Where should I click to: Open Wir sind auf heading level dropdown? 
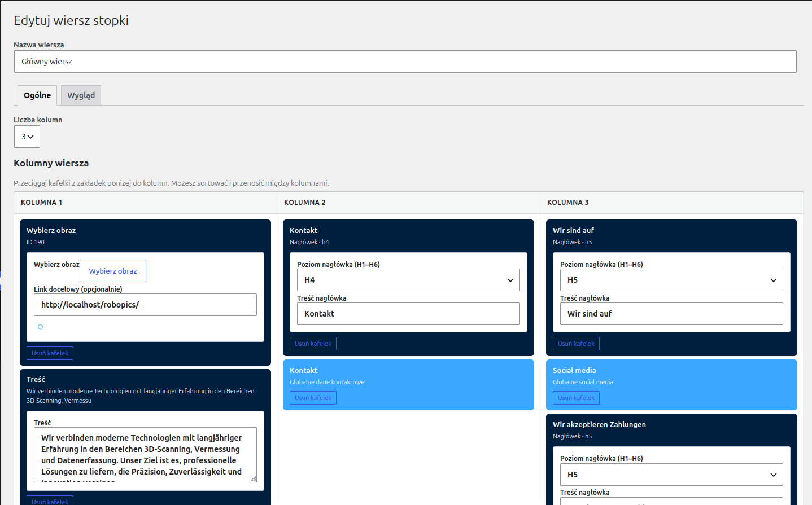coord(671,280)
